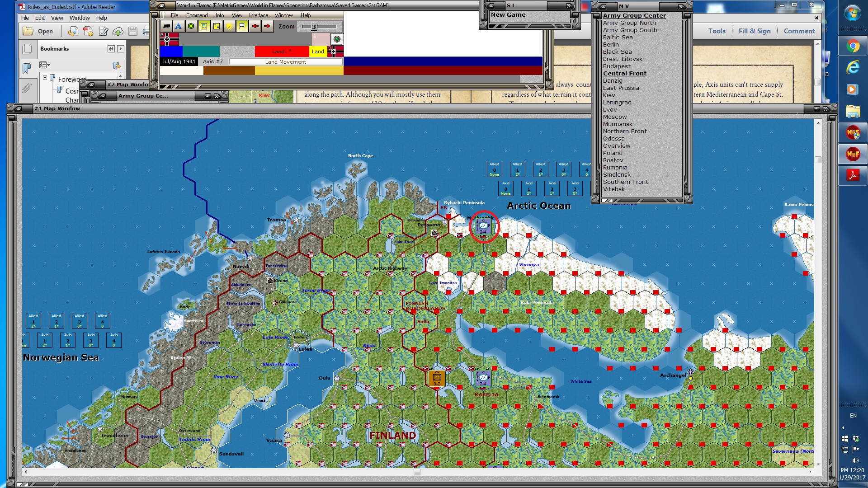
Task: Click the red left arrow toolbar button
Action: click(255, 26)
